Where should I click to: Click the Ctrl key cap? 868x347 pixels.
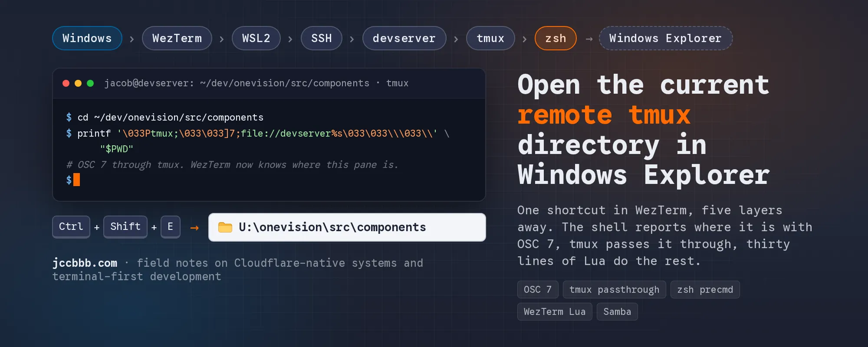(x=71, y=227)
